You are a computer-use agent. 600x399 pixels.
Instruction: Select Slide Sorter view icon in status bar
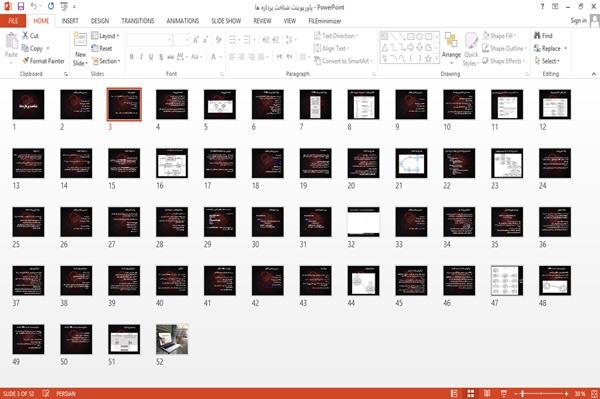point(471,393)
